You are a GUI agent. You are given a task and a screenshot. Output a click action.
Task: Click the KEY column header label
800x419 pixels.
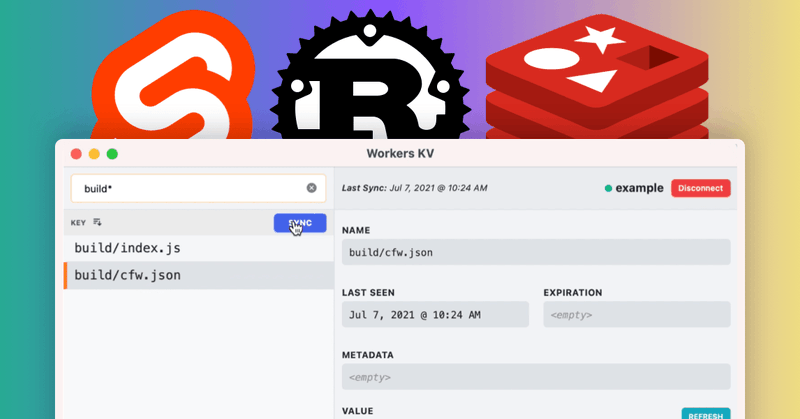coord(78,223)
